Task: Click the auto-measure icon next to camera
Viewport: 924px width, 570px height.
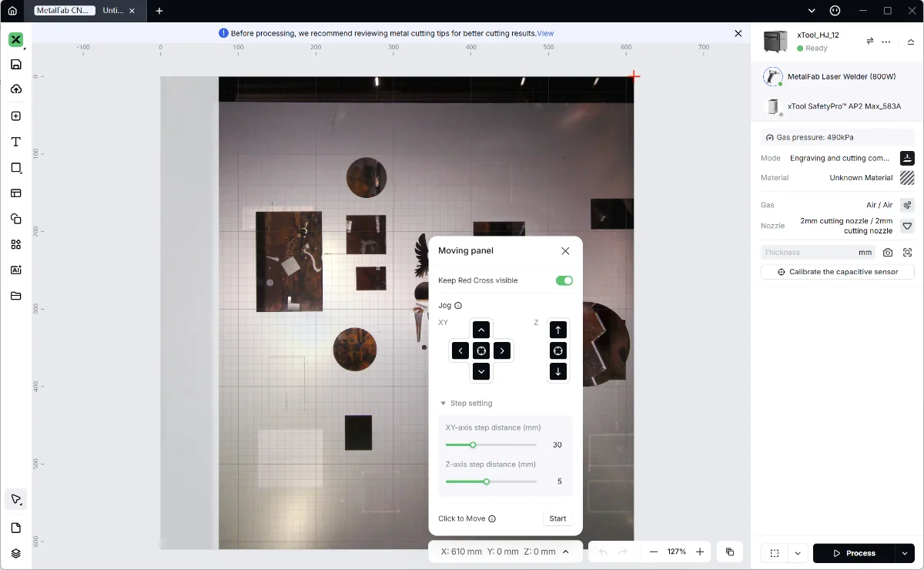Action: click(x=907, y=252)
